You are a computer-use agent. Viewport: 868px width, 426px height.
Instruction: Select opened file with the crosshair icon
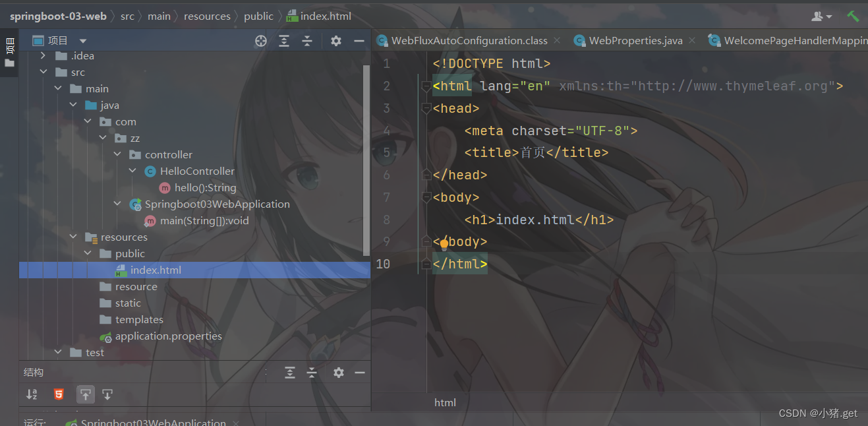(x=260, y=40)
